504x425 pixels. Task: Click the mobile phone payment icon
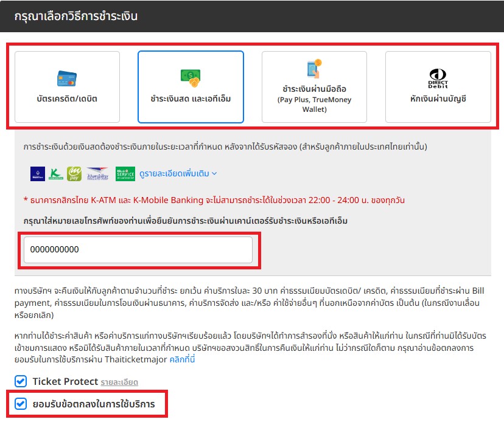coord(314,68)
